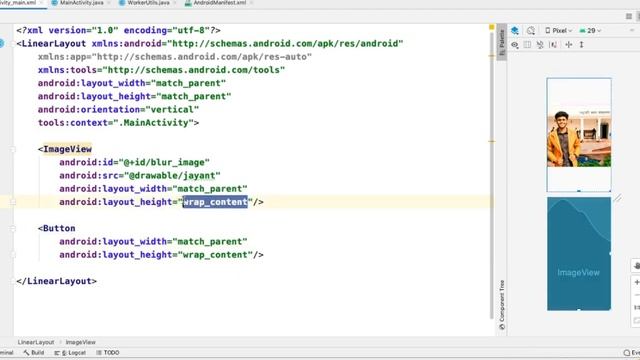Image resolution: width=640 pixels, height=360 pixels.
Task: Click the clear constraints icon
Action: tap(540, 44)
